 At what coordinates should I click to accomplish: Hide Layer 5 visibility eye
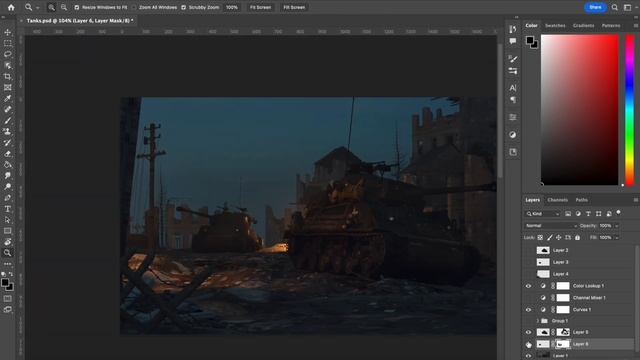pyautogui.click(x=528, y=332)
